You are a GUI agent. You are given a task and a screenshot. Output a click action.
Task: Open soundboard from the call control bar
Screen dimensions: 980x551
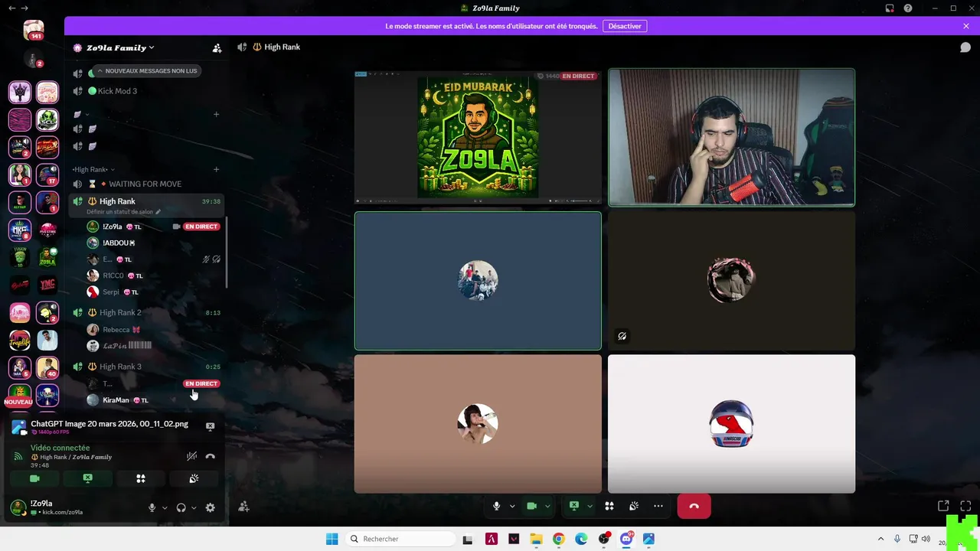pos(634,506)
